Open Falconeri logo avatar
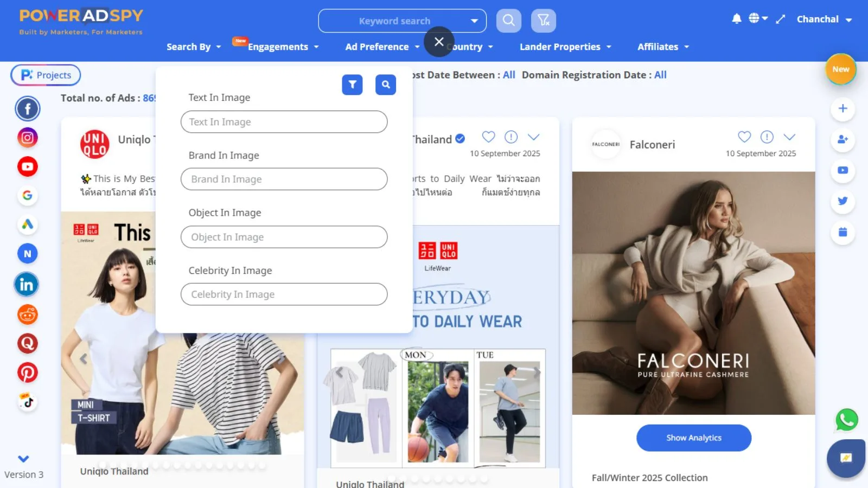This screenshot has height=488, width=868. [605, 144]
